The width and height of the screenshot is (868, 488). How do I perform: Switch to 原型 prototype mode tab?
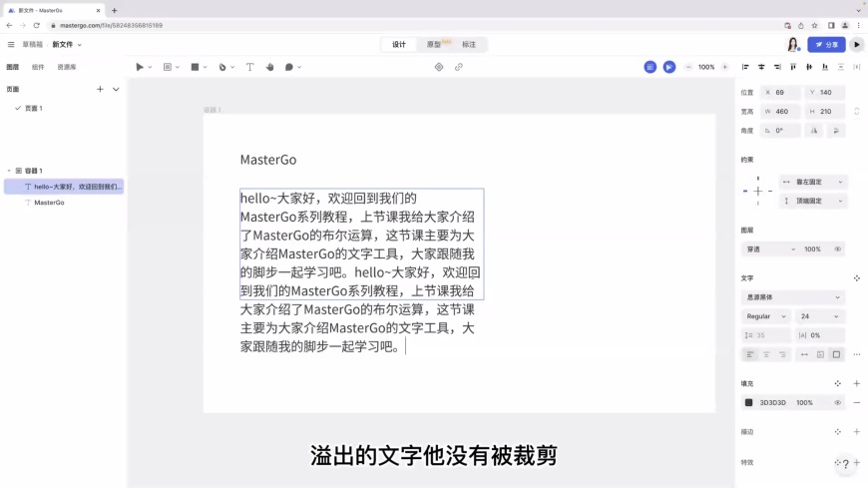[x=434, y=44]
